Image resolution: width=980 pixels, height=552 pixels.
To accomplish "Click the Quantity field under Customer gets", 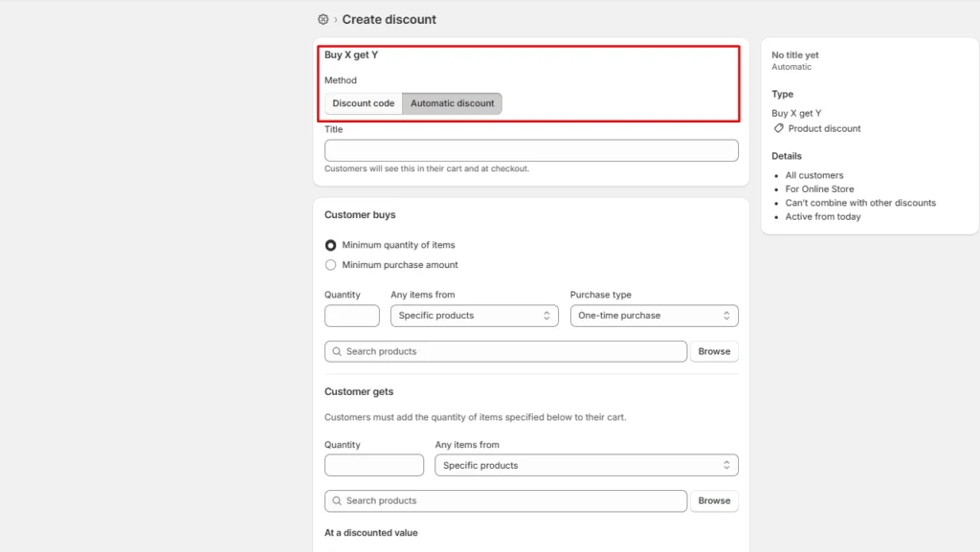I will click(x=373, y=465).
